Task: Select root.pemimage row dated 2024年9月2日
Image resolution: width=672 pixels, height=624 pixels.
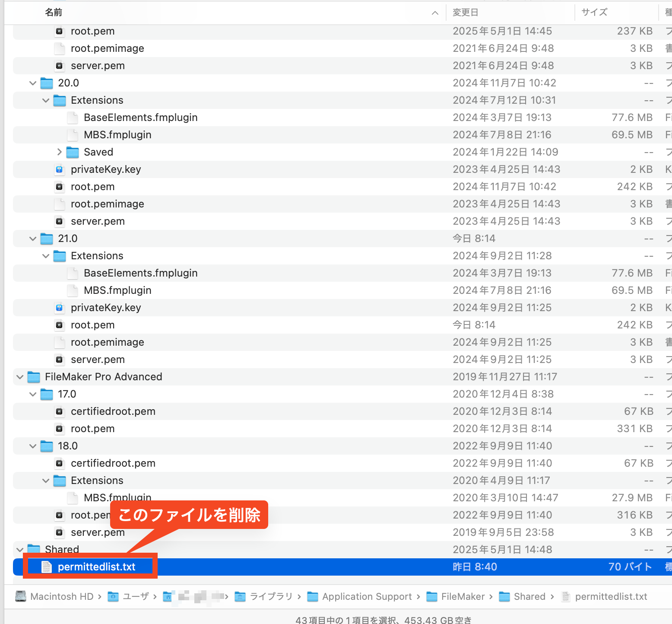Action: coord(342,342)
